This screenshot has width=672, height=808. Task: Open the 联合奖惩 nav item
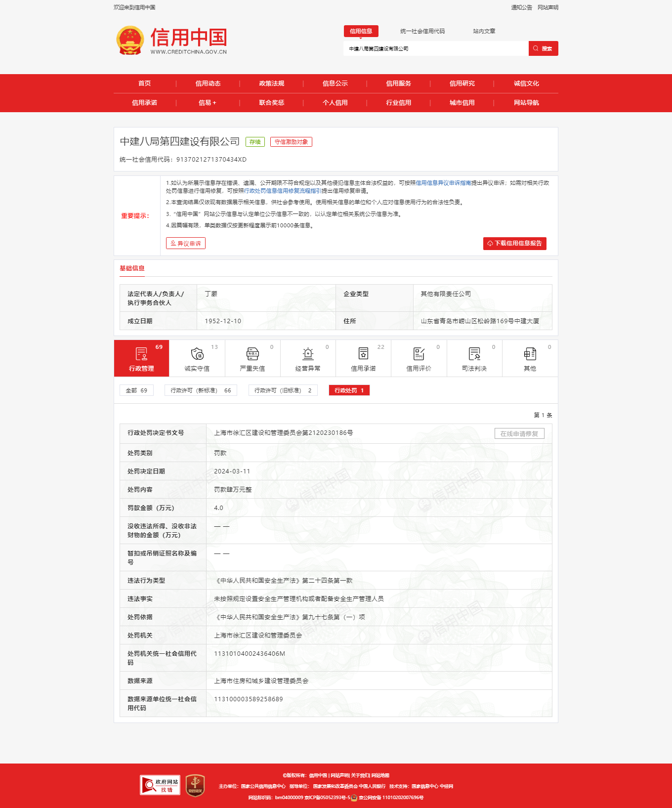pyautogui.click(x=272, y=103)
